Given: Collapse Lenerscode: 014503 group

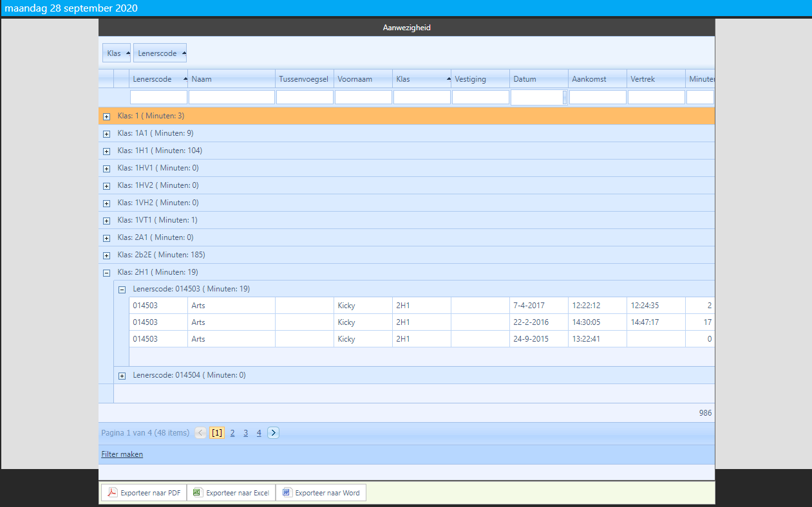Looking at the screenshot, I should click(122, 290).
